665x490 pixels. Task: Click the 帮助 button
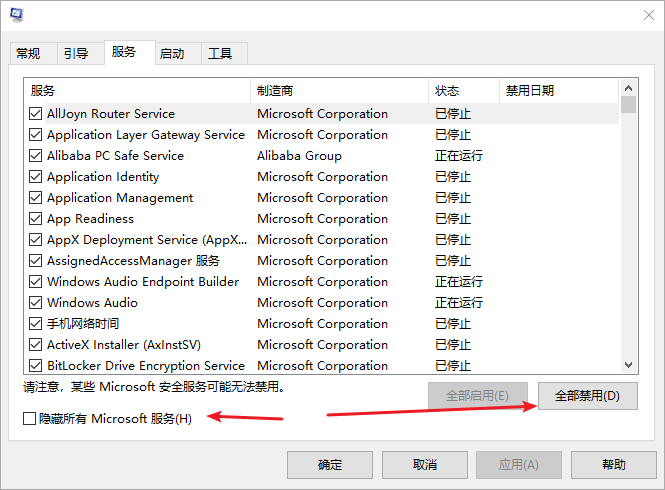tap(614, 465)
